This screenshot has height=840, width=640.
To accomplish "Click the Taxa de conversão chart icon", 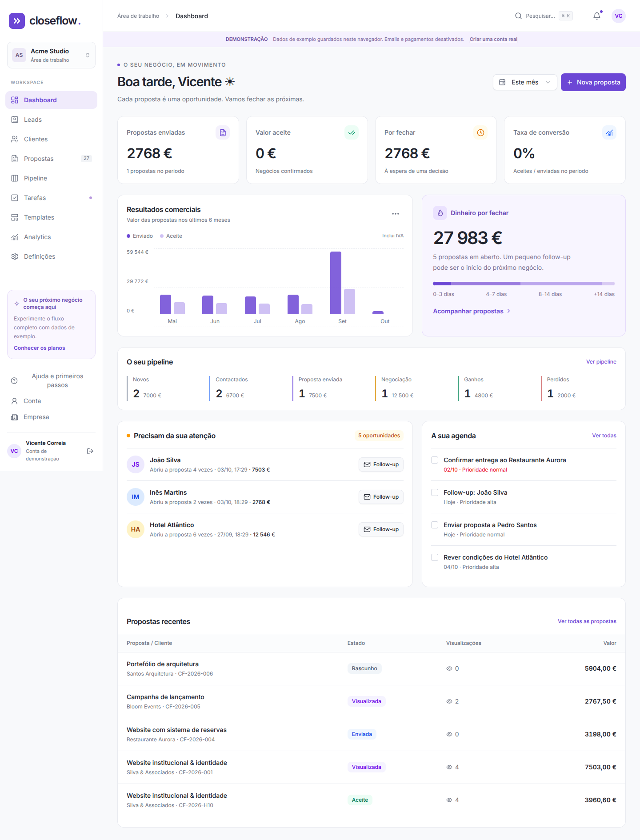I will click(609, 132).
